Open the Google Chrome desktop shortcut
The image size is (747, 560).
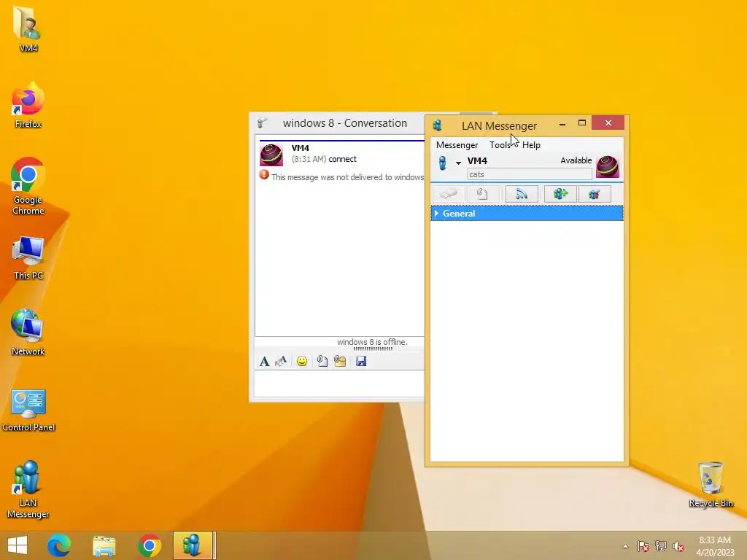28,186
